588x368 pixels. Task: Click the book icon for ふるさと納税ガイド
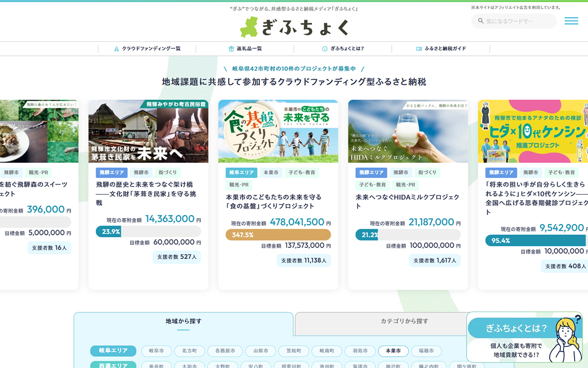click(419, 49)
